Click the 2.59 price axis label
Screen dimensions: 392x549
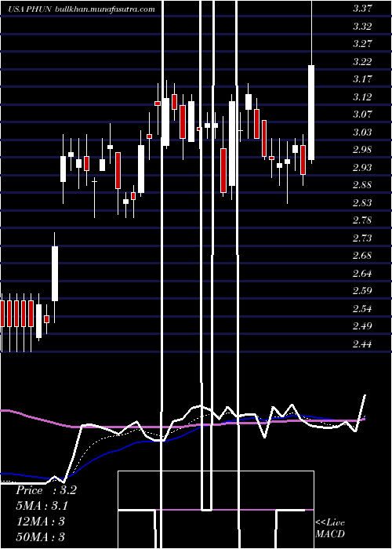(x=362, y=291)
